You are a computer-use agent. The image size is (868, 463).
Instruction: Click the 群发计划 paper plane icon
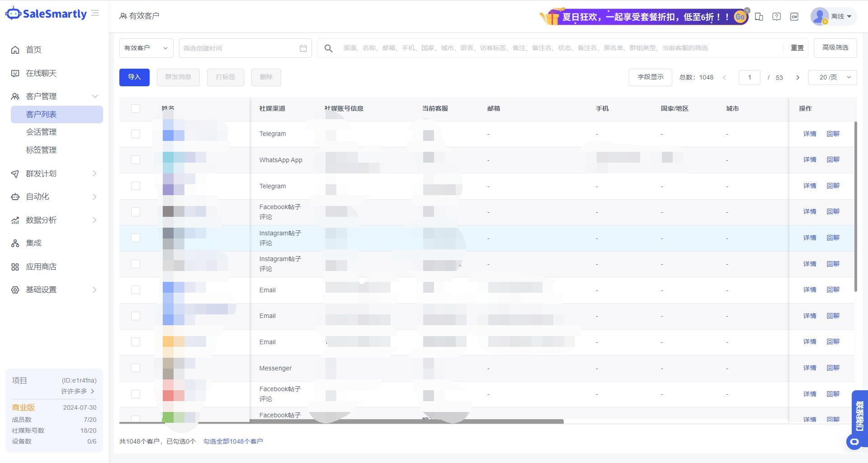[x=15, y=173]
